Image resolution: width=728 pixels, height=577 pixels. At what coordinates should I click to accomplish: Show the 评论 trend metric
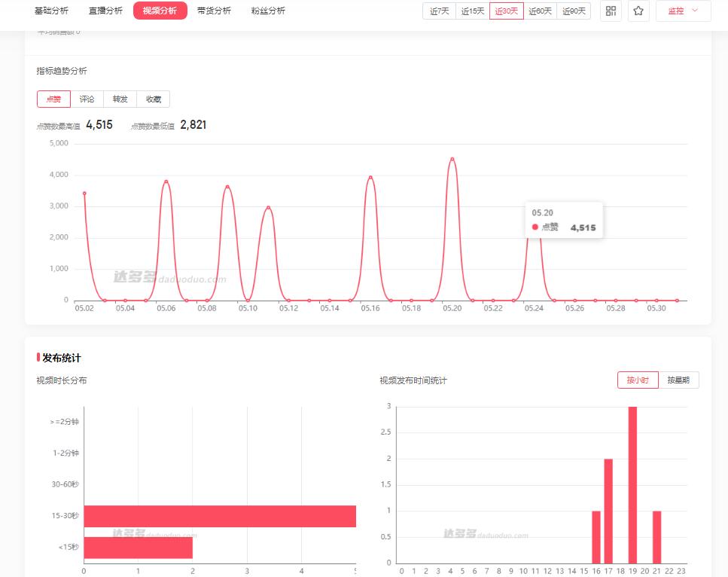87,99
